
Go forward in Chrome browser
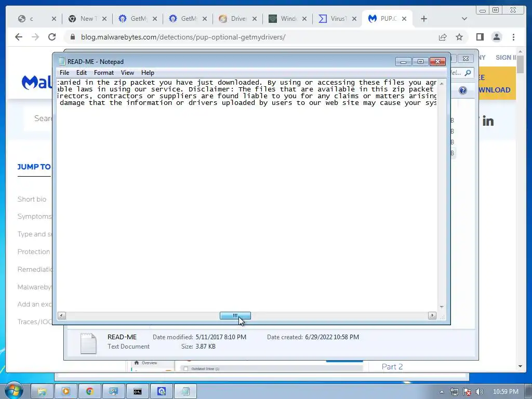point(35,37)
